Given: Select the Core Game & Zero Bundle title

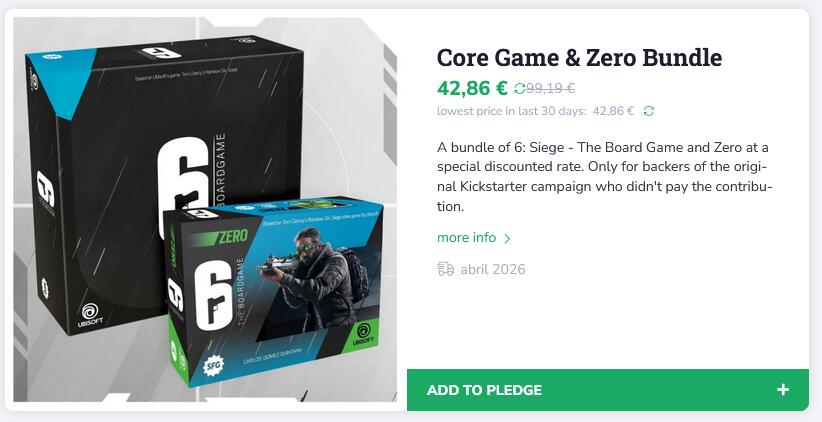Looking at the screenshot, I should [579, 57].
